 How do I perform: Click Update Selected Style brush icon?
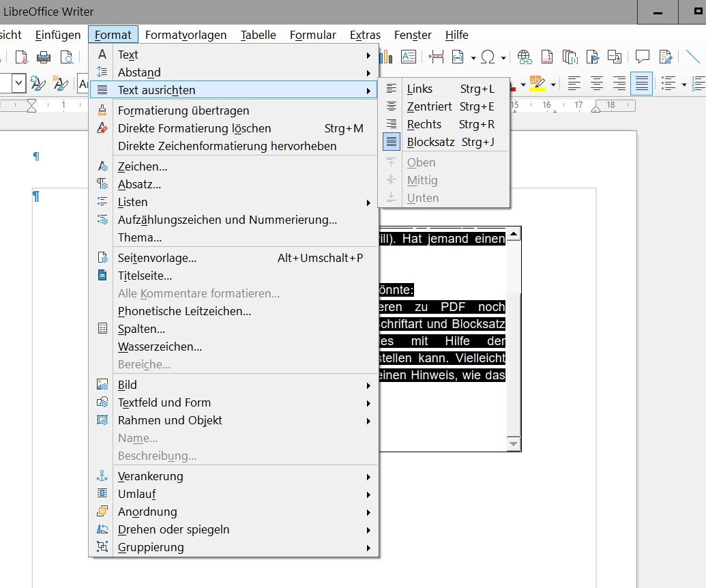pyautogui.click(x=38, y=83)
